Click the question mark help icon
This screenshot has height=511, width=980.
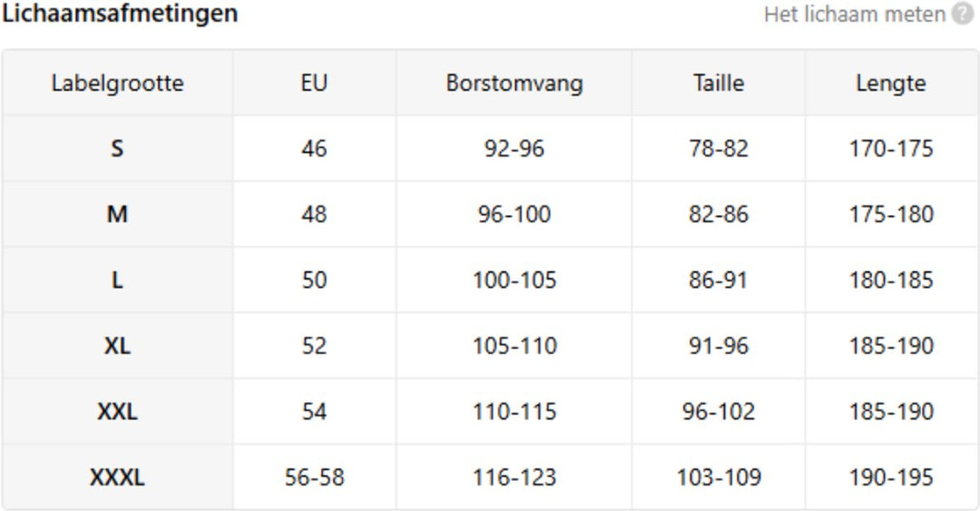[963, 15]
